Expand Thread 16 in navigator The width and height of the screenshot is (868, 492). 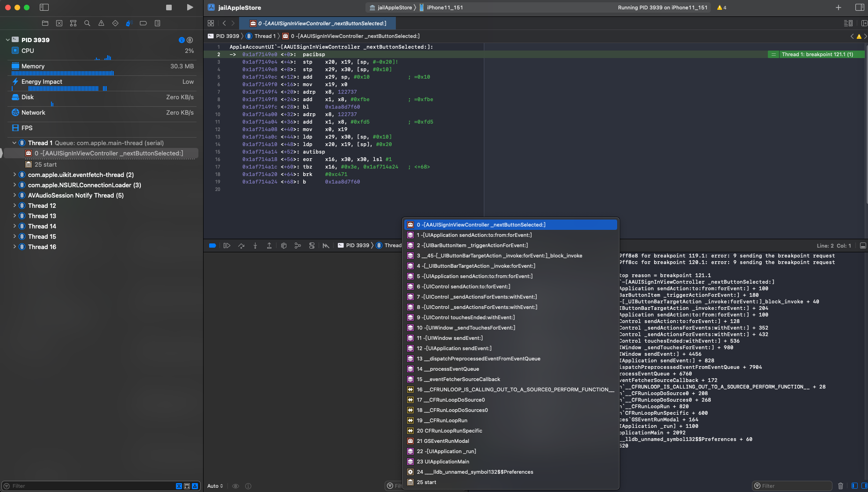(14, 247)
